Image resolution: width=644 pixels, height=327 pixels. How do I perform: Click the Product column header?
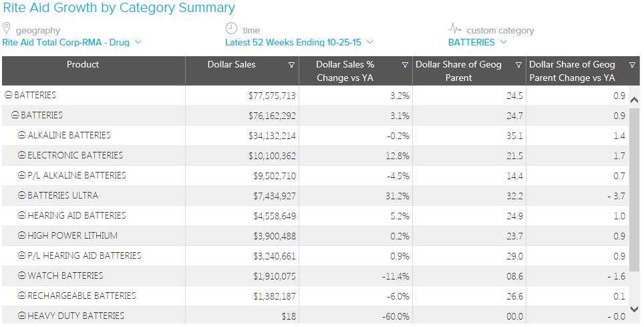point(83,65)
